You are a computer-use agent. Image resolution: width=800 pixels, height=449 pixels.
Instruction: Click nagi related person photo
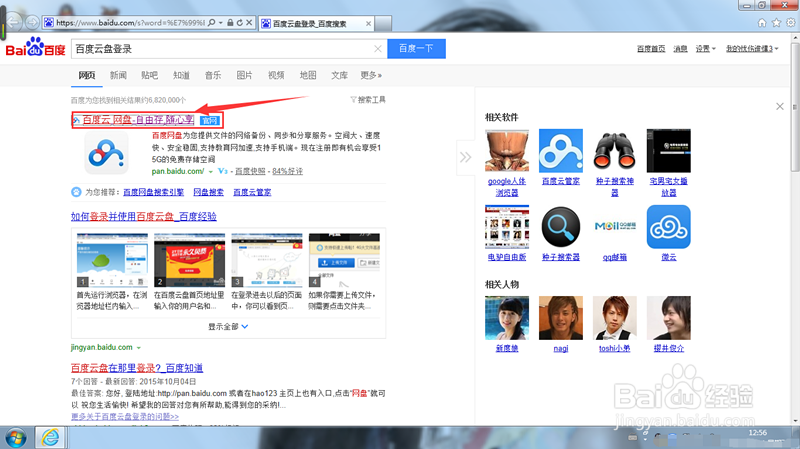561,318
